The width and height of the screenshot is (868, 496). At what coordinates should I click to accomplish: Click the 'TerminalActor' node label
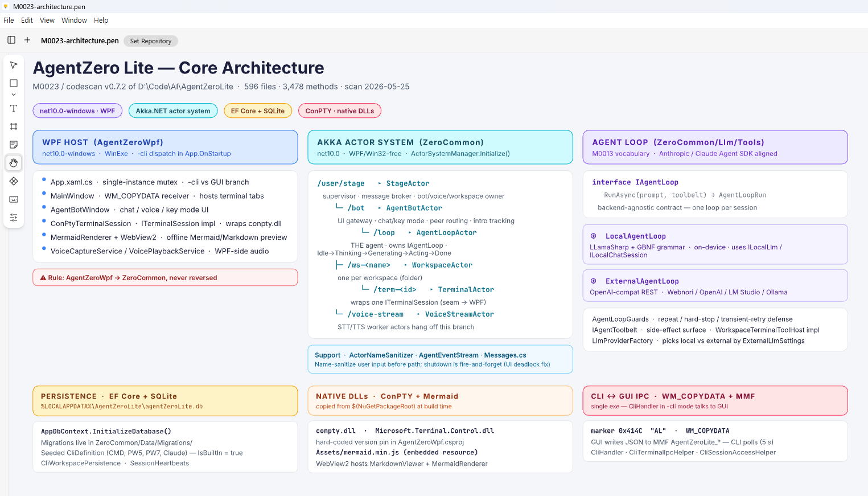[x=466, y=289]
